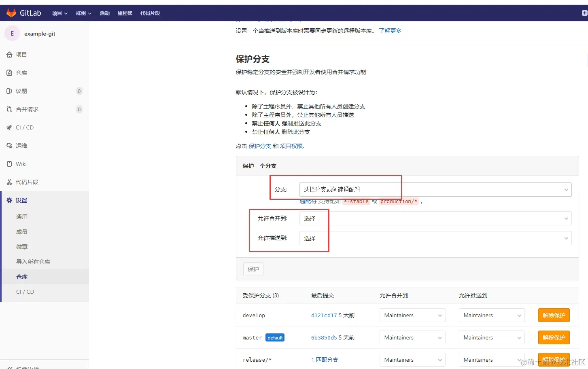Open the 了解更多 link
The width and height of the screenshot is (588, 369).
pyautogui.click(x=390, y=31)
